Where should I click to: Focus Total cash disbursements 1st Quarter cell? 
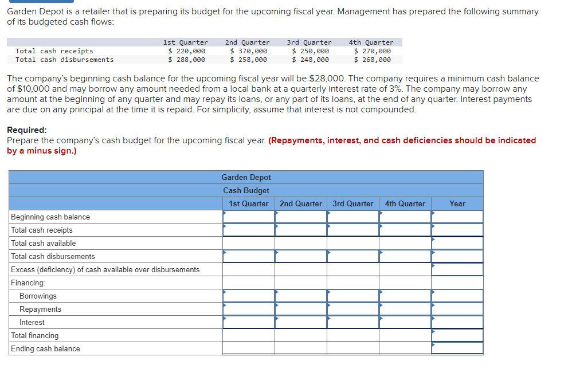pyautogui.click(x=249, y=256)
